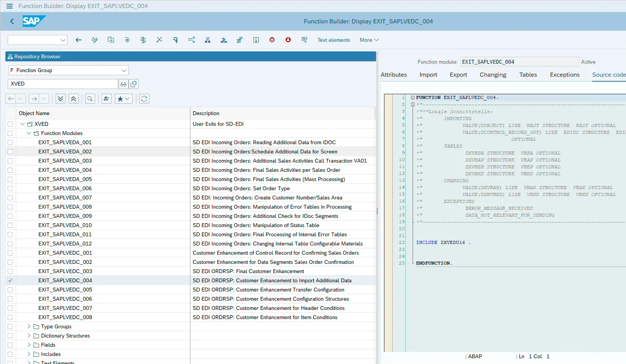Click the Text elements button
Screen dimensions: 626x364
pyautogui.click(x=334, y=40)
